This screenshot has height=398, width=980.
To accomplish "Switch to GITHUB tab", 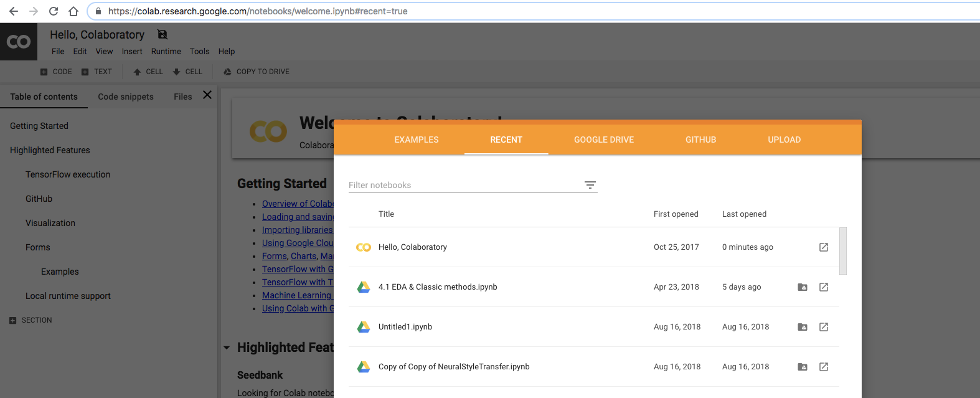I will (701, 140).
